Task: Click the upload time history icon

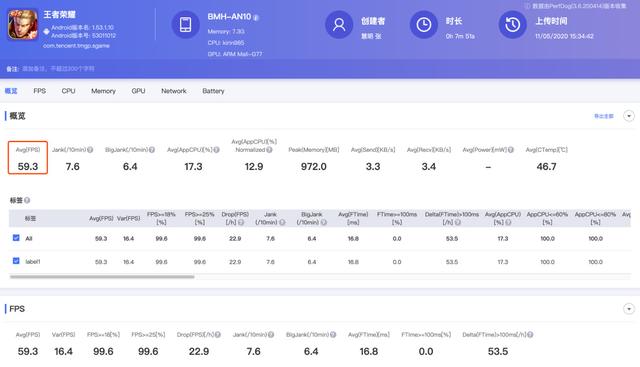Action: pos(513,24)
